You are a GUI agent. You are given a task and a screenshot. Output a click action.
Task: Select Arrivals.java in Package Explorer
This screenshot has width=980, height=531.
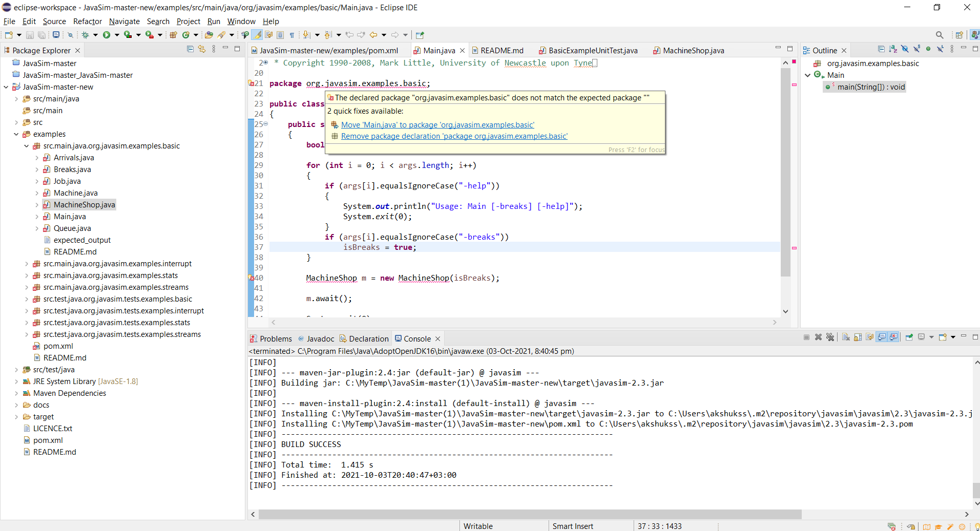pos(74,158)
